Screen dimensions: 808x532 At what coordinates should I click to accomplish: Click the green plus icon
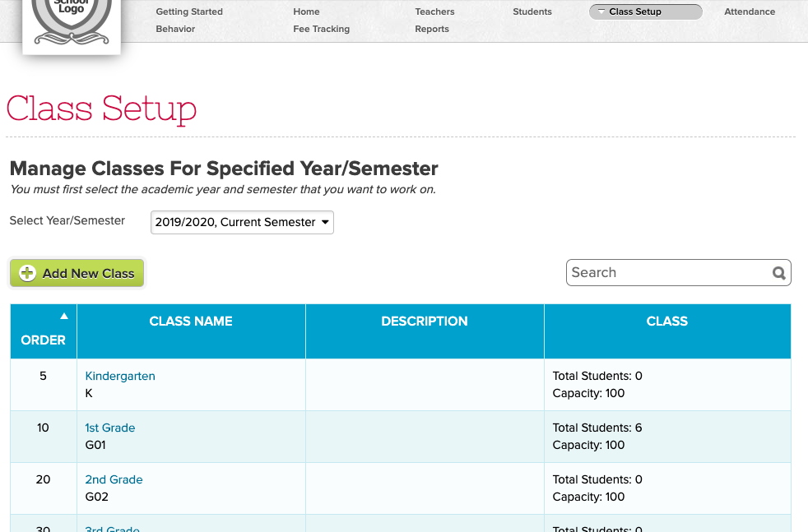pos(28,274)
